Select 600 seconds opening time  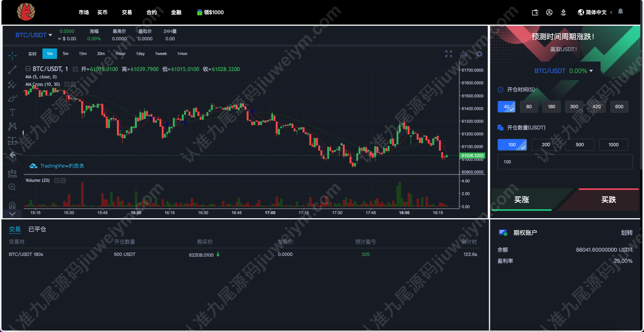pos(619,107)
